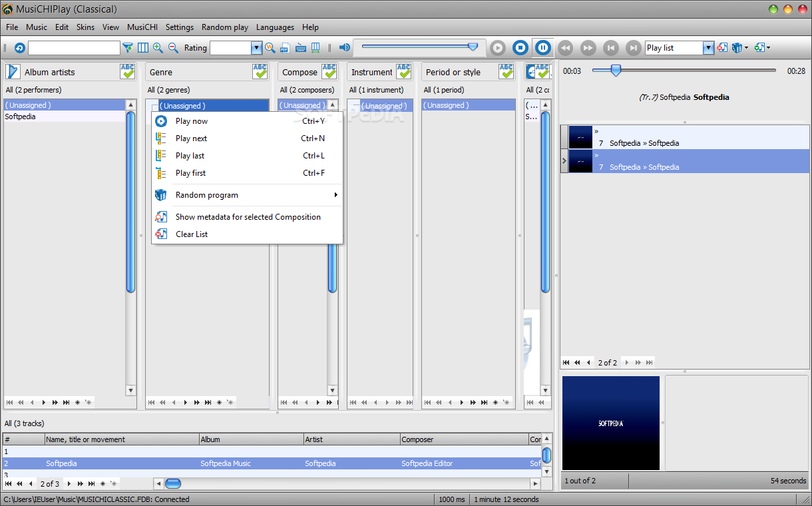Click the dice random program toolbar icon

point(737,48)
